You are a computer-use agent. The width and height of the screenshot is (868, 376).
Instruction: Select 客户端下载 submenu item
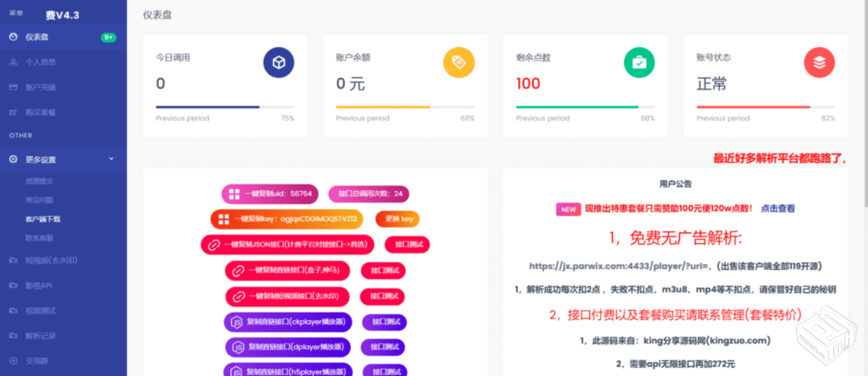(43, 219)
